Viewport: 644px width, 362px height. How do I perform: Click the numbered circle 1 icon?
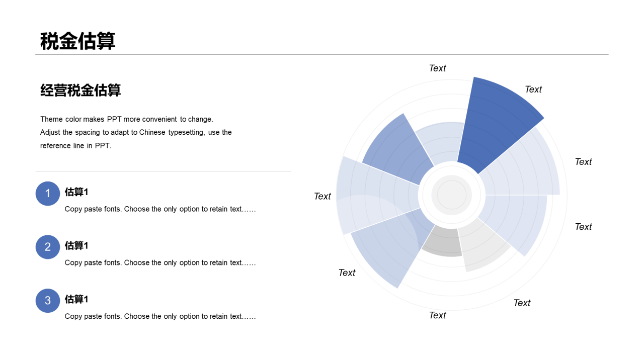click(48, 194)
